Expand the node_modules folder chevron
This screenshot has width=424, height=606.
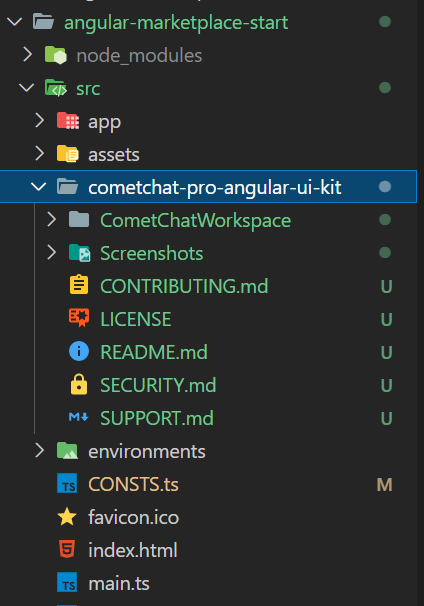click(x=27, y=54)
